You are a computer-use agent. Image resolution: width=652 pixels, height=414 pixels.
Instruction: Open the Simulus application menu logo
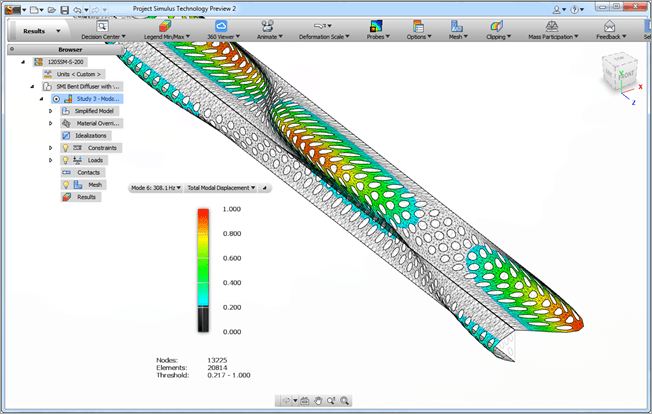coord(12,9)
